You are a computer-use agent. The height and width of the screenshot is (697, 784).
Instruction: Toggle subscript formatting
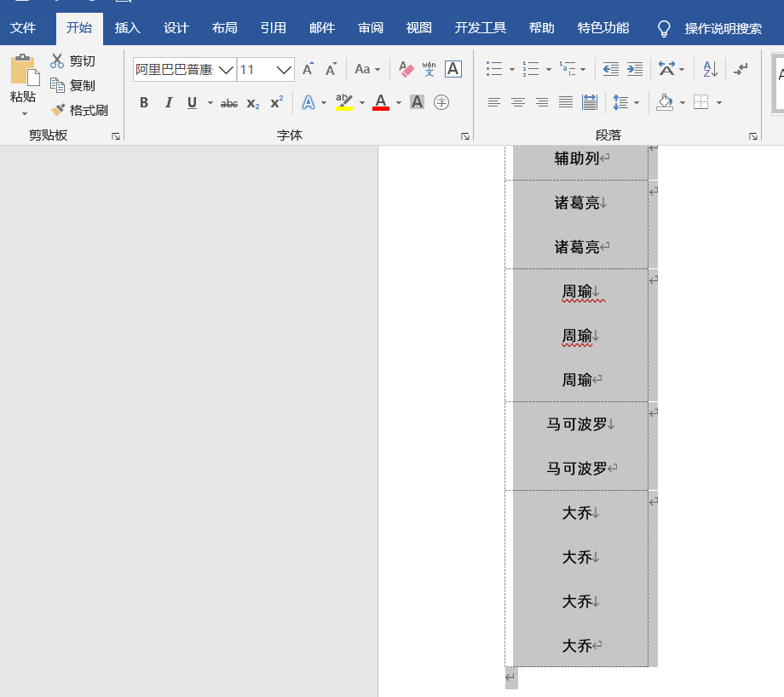[x=253, y=103]
